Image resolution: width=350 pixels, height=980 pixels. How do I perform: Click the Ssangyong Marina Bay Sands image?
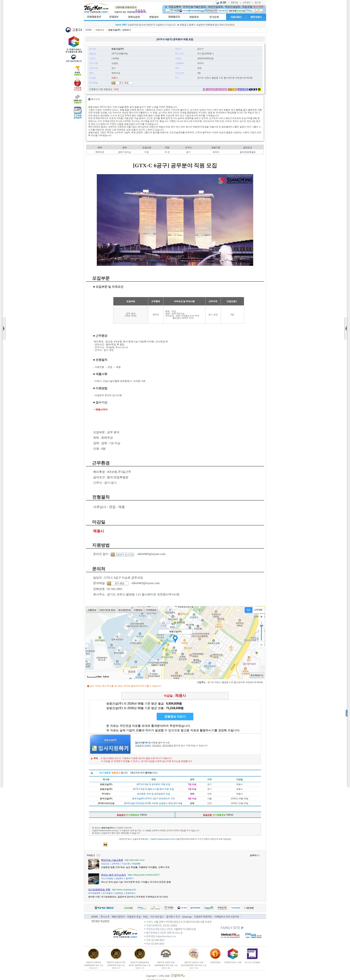175,220
